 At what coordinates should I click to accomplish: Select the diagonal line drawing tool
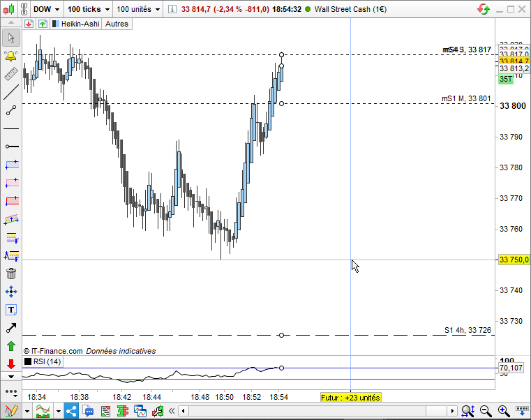point(11,93)
